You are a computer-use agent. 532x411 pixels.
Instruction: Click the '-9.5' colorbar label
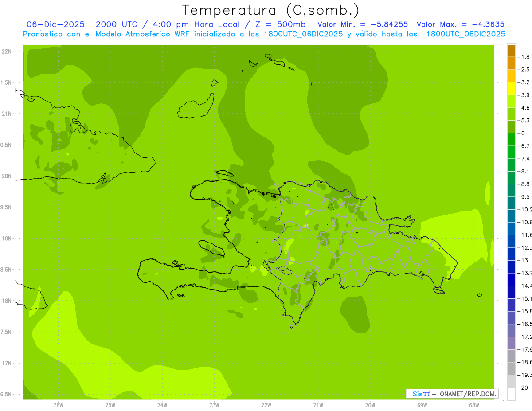pyautogui.click(x=524, y=197)
